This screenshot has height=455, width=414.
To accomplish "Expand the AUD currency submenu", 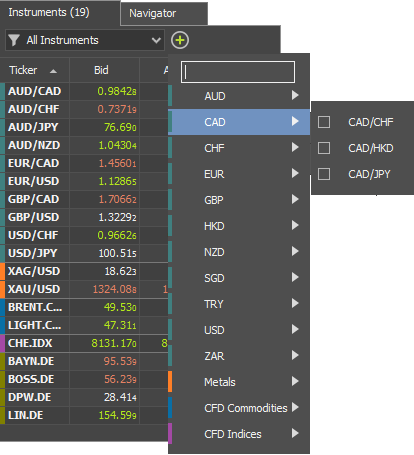I will (239, 96).
